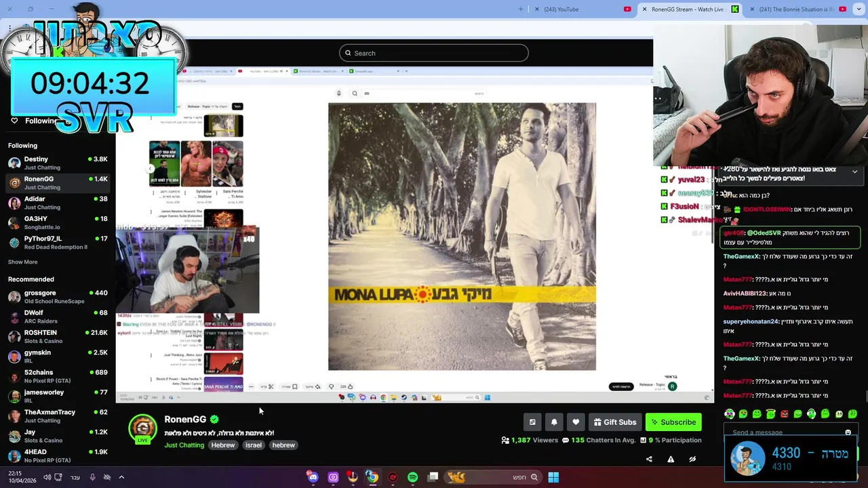Share the stream via share icon
The width and height of the screenshot is (868, 488).
point(649,459)
